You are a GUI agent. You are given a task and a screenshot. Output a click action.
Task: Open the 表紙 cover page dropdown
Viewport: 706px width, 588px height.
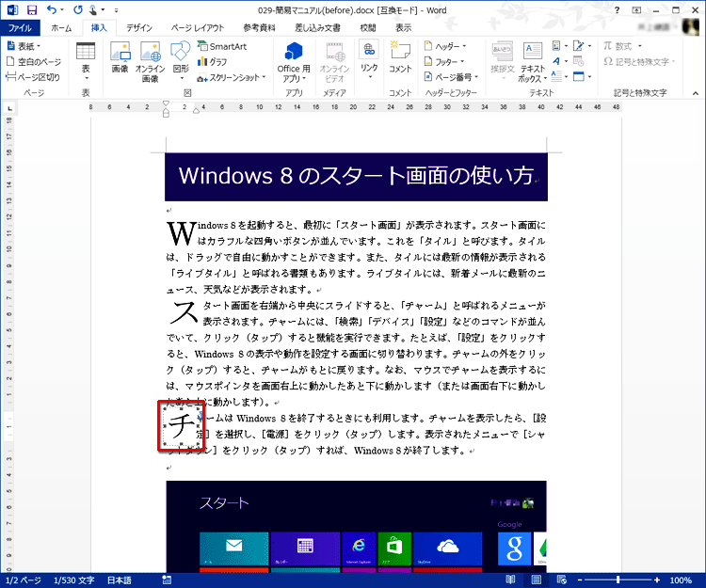point(24,46)
